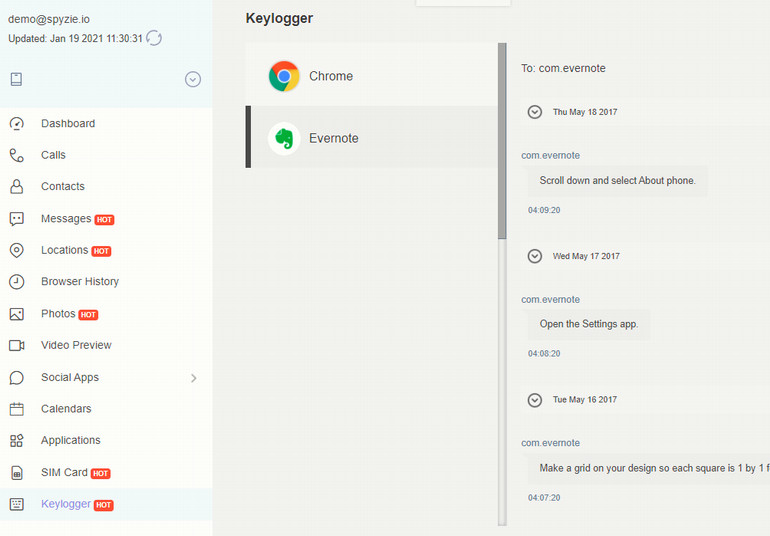
Task: Select Evernote in keylogger app list
Action: 372,137
